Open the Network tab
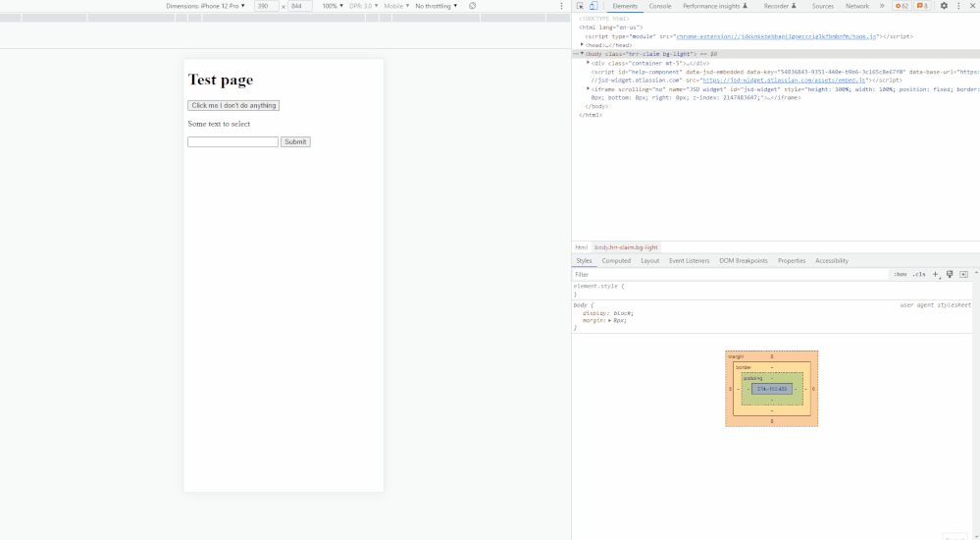The width and height of the screenshot is (980, 540). pos(856,6)
